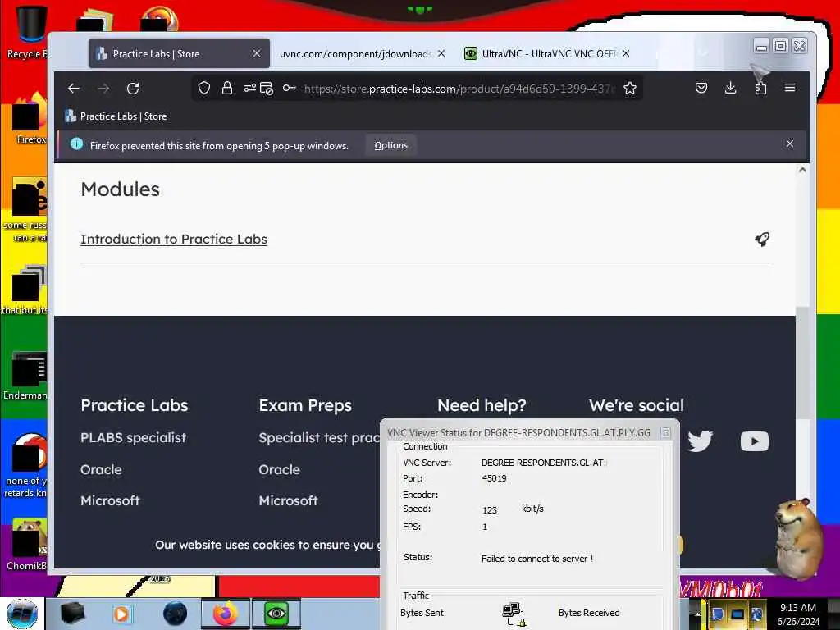Click the rocket icon beside Introduction to Practice Labs
The height and width of the screenshot is (630, 840).
pos(762,239)
